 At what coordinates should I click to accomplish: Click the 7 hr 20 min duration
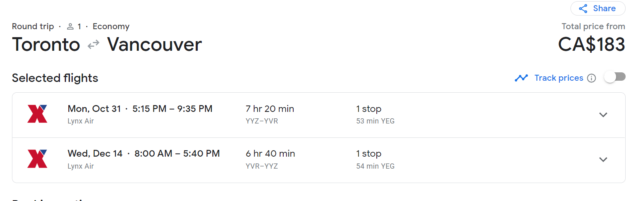pyautogui.click(x=270, y=109)
